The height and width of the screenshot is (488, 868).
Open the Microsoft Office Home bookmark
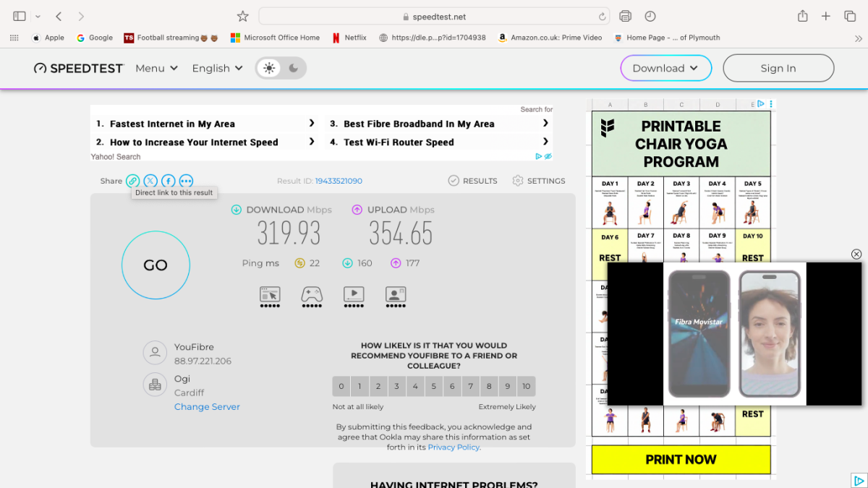click(x=275, y=38)
